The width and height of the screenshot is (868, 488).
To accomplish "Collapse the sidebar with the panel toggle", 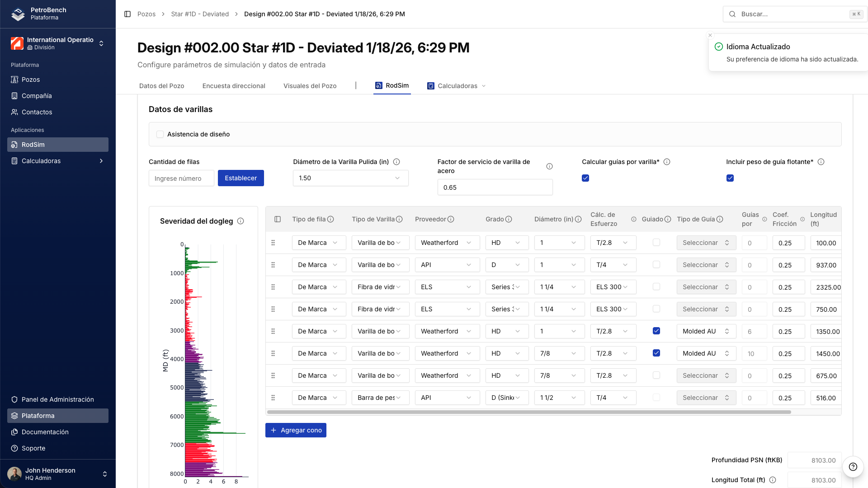I will tap(127, 14).
